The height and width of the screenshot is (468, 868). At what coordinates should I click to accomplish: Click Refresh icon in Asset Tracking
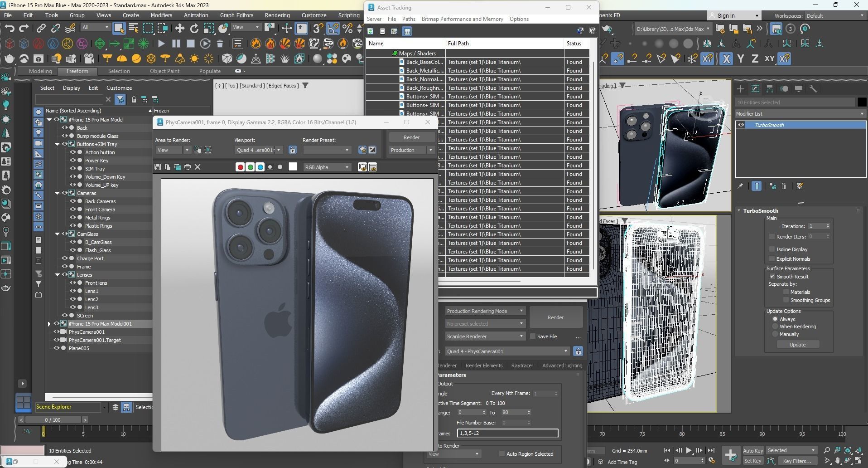pyautogui.click(x=370, y=31)
